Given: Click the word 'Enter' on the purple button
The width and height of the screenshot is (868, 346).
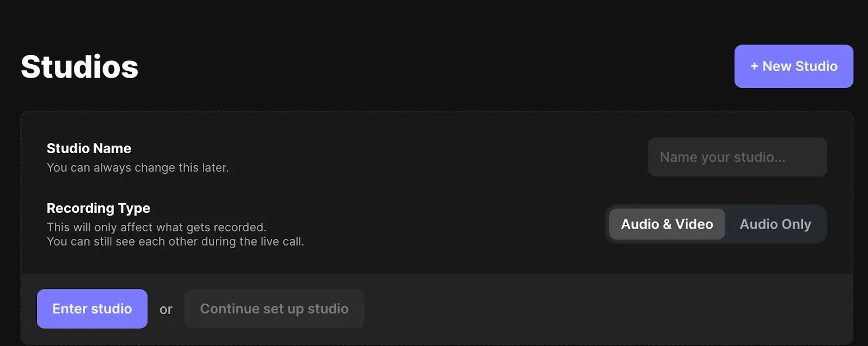Looking at the screenshot, I should click(71, 309).
